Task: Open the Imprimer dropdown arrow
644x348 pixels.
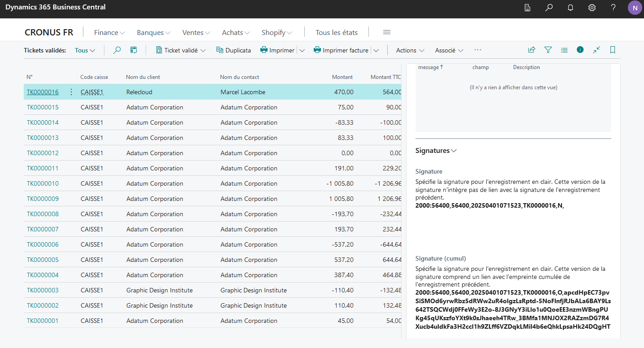Action: click(x=302, y=50)
